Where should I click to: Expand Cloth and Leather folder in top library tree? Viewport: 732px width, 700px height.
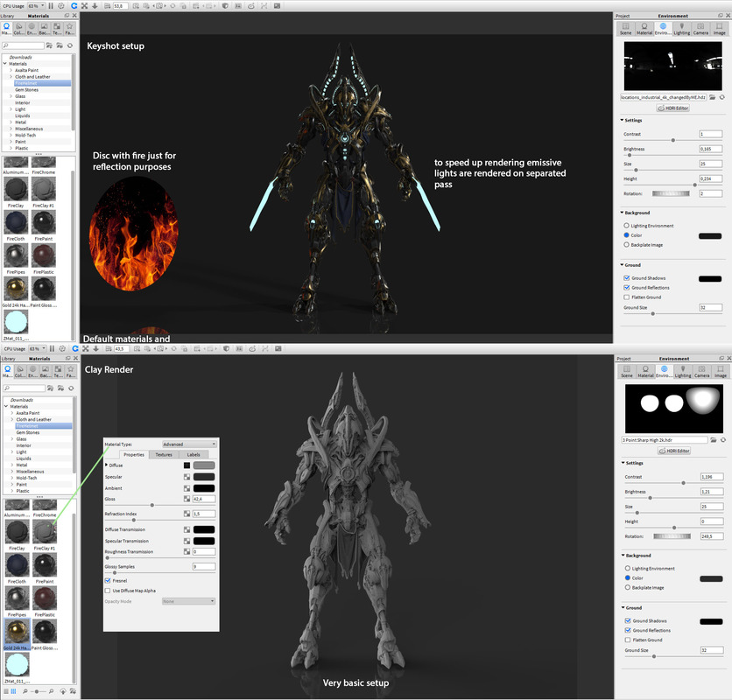click(x=11, y=76)
